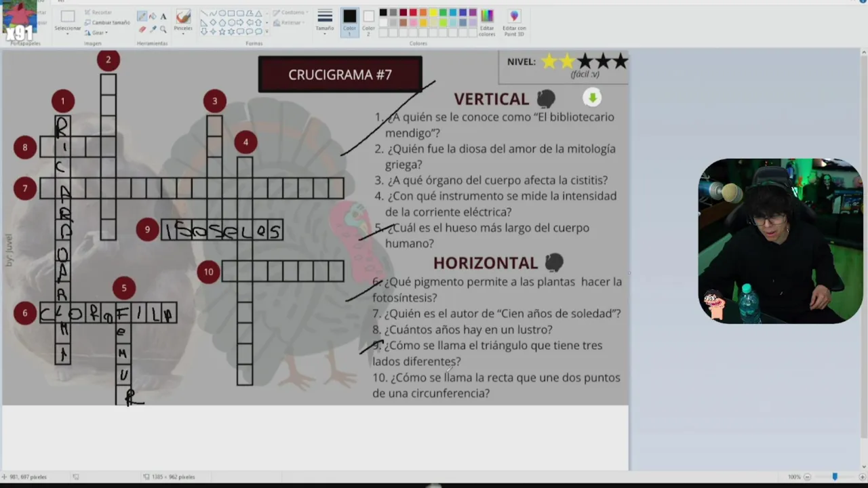The image size is (868, 488).
Task: Select the Fill with color bucket tool
Action: pos(153,16)
